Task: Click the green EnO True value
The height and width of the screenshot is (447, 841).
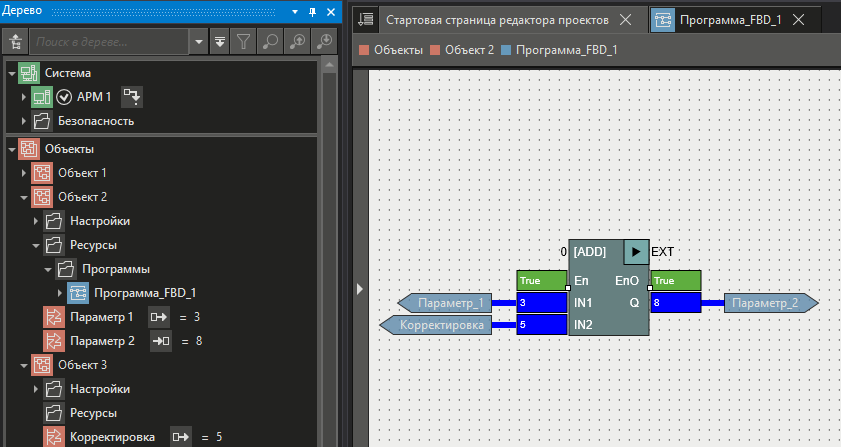Action: coord(676,281)
